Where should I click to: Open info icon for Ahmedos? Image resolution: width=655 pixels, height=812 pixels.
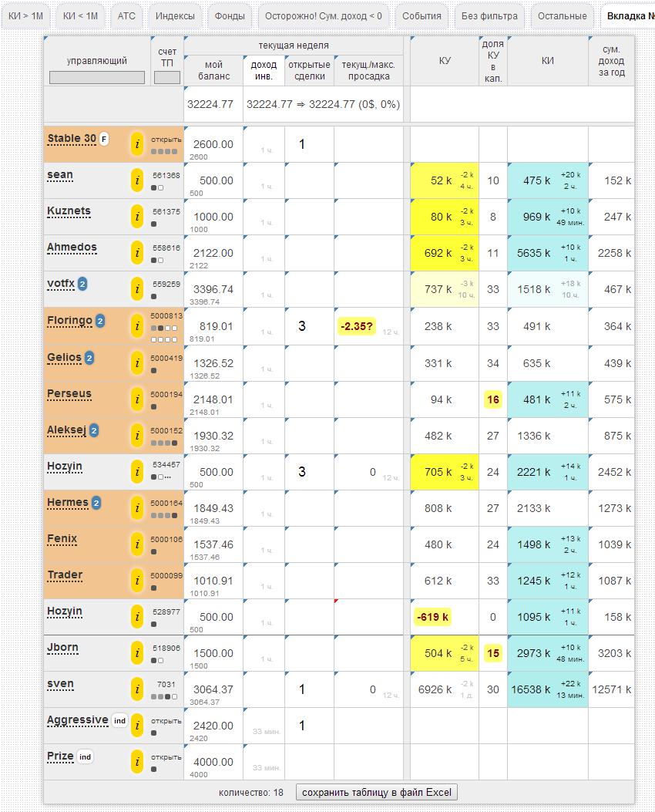click(x=137, y=253)
